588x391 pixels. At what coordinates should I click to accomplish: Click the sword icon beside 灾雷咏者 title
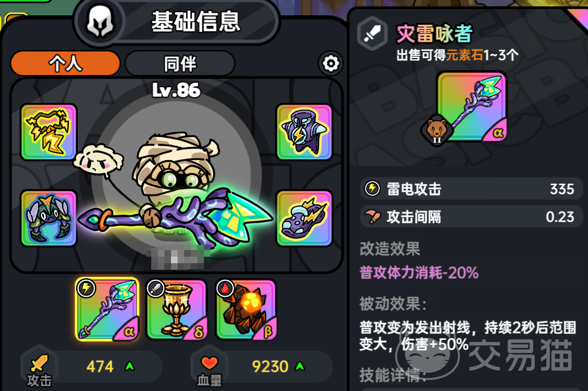[372, 34]
